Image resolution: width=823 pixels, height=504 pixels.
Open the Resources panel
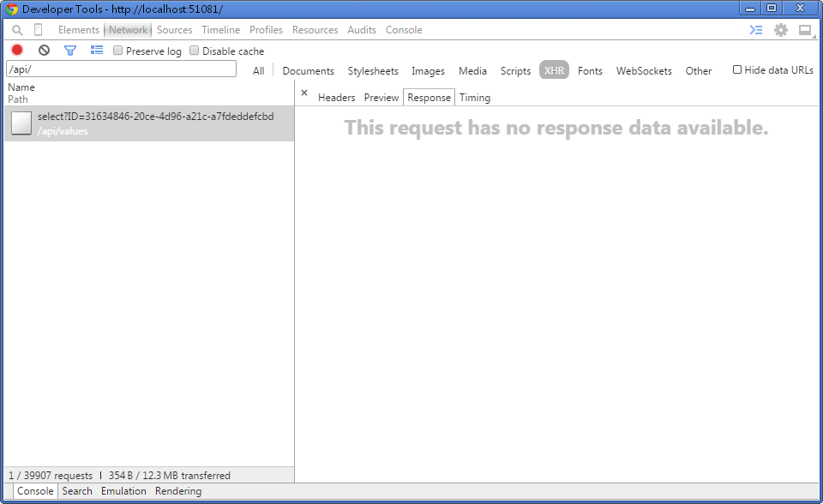[x=315, y=30]
